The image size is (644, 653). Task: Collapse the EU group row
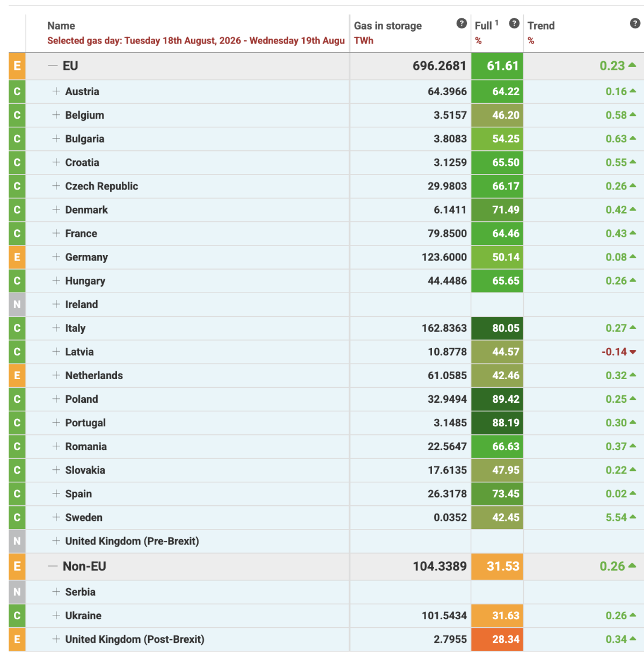tap(53, 66)
